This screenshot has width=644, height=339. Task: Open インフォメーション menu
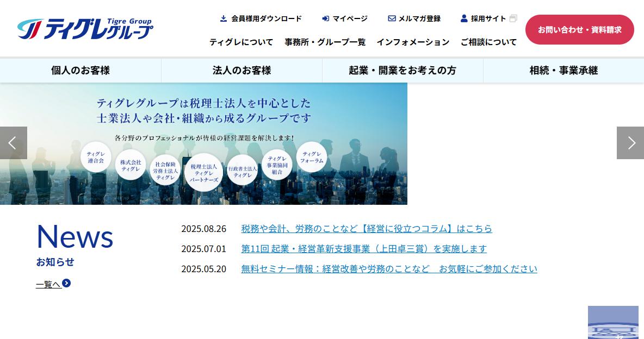[x=413, y=42]
